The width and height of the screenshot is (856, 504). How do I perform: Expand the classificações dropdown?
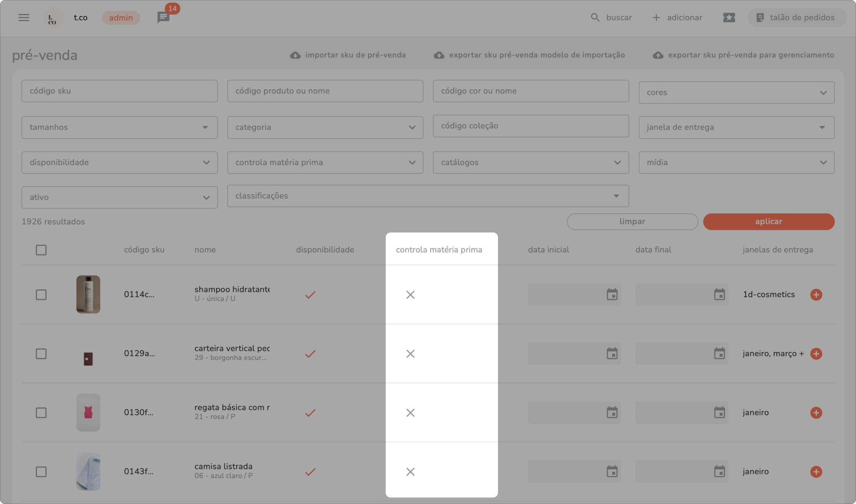point(428,196)
